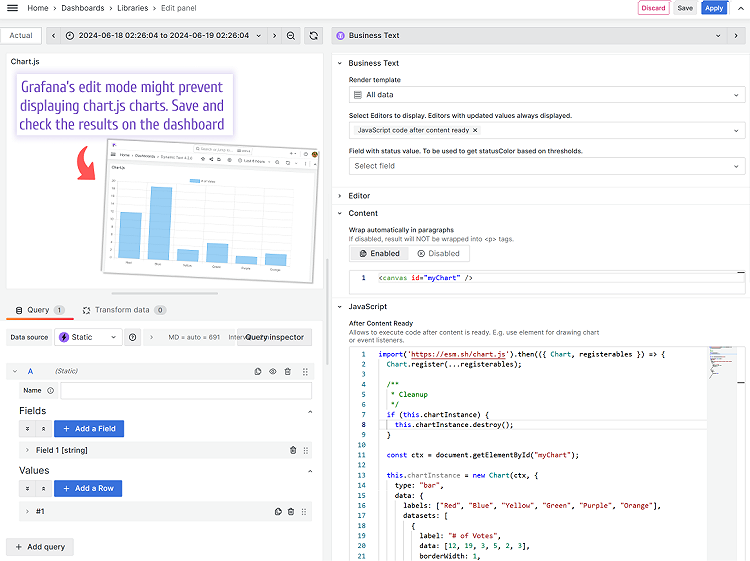The image size is (750, 561).
Task: Collapse the top toolbar with chevron up
Action: (740, 8)
